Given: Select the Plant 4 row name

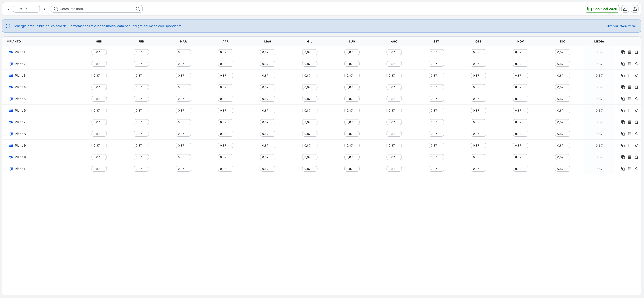Looking at the screenshot, I should pyautogui.click(x=20, y=87).
